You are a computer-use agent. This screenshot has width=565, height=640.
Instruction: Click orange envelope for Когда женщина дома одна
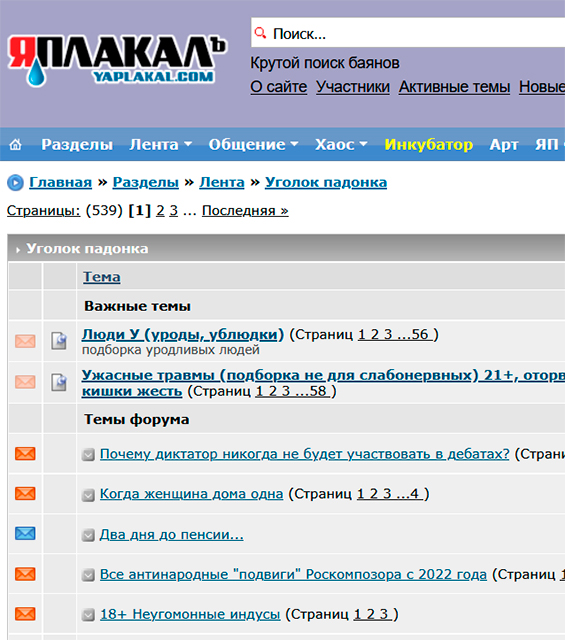25,493
